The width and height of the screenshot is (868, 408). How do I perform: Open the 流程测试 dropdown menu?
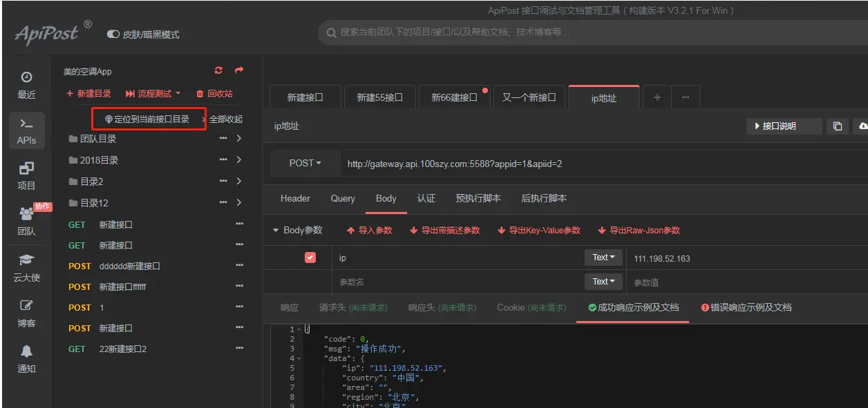tap(153, 94)
